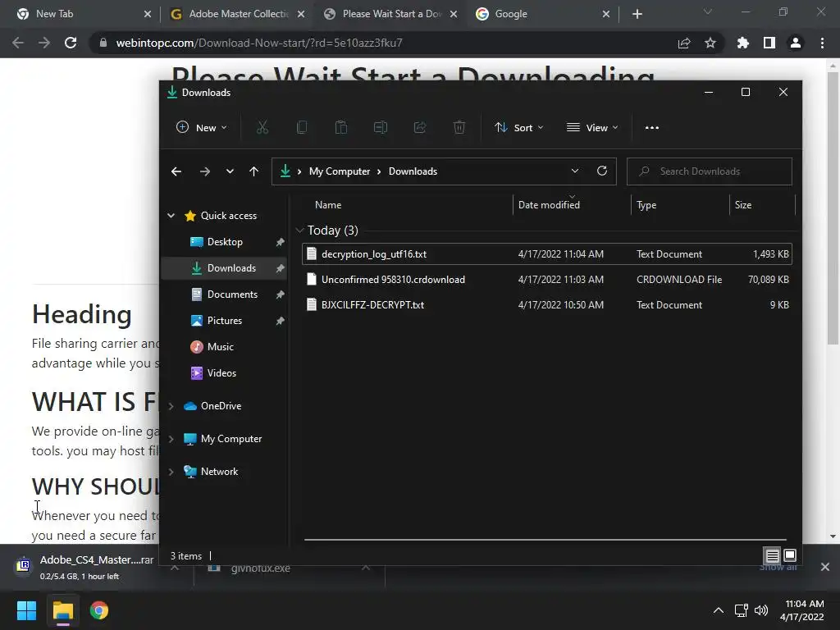Share this page from address bar
840x630 pixels.
(684, 43)
